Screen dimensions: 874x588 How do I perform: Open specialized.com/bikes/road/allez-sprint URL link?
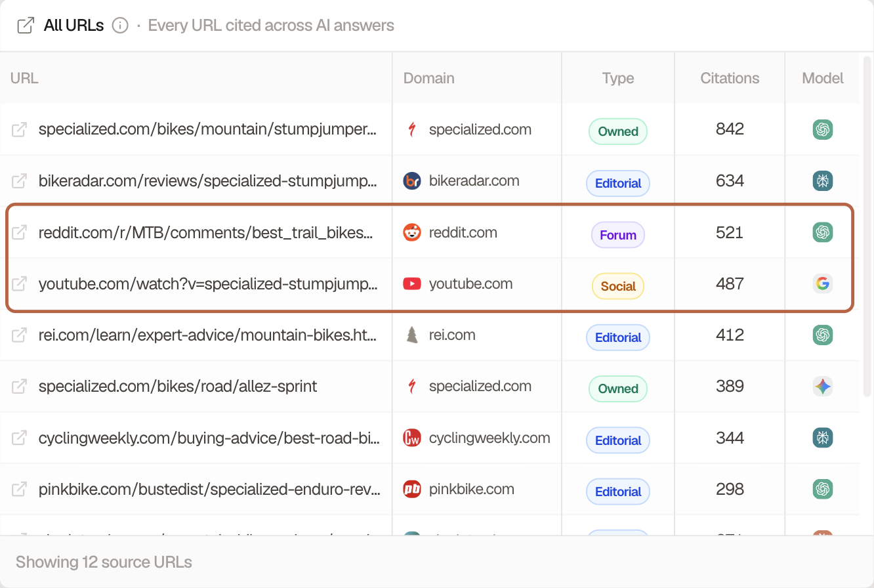[178, 387]
